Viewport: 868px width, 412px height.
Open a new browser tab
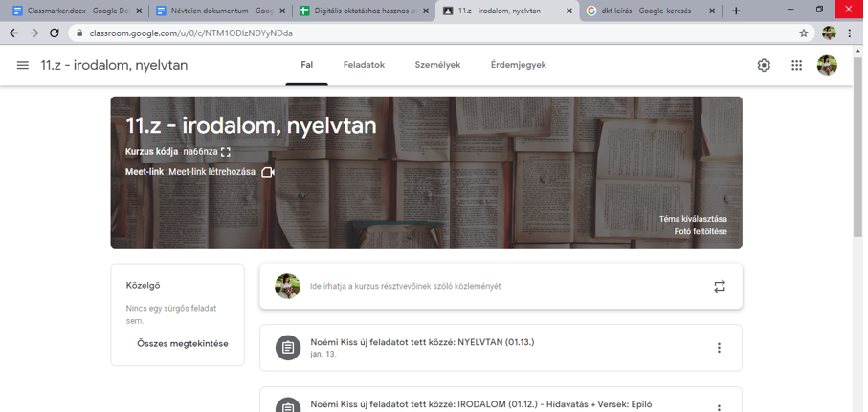pyautogui.click(x=736, y=11)
